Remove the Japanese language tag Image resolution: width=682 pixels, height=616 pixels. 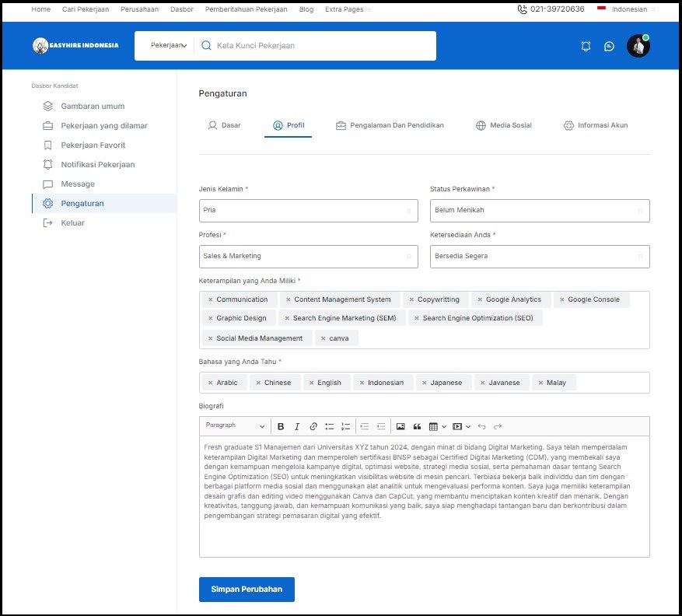click(x=424, y=383)
